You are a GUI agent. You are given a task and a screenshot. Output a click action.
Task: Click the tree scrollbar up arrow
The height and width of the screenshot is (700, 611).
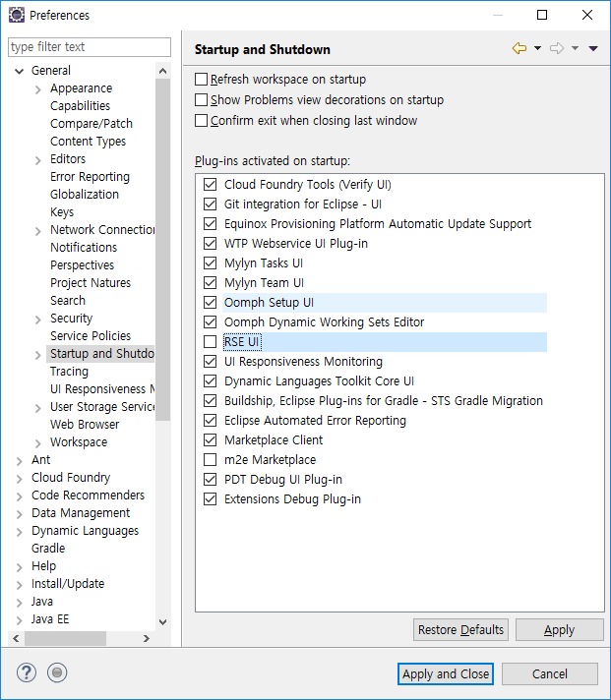[162, 71]
